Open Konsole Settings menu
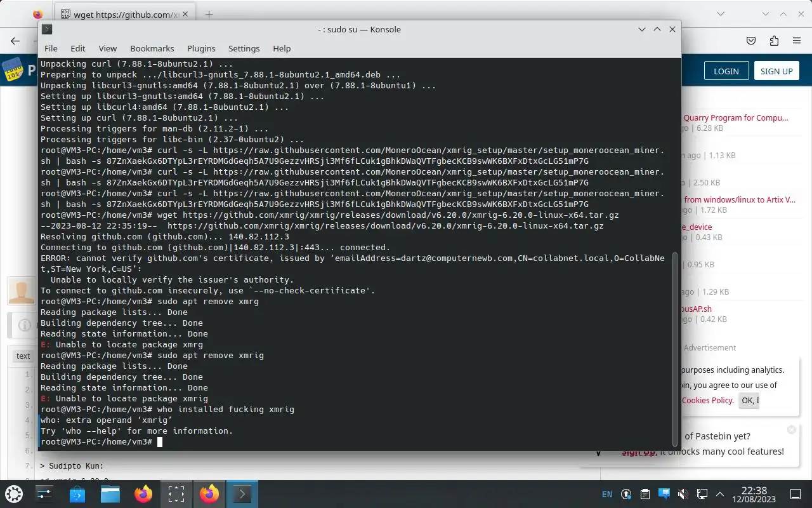 tap(244, 48)
